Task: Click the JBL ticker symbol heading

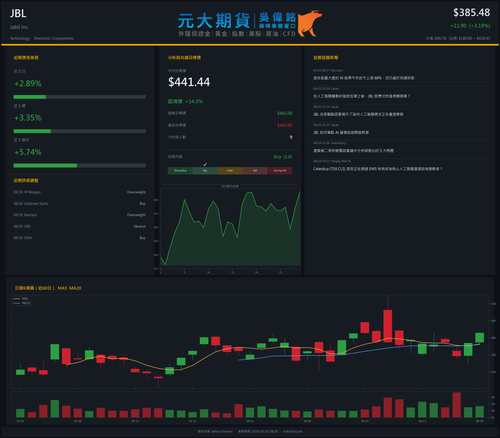Action: [x=18, y=13]
